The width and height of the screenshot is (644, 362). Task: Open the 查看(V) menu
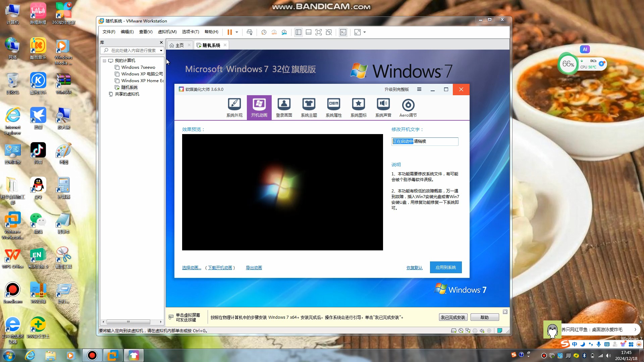coord(146,32)
